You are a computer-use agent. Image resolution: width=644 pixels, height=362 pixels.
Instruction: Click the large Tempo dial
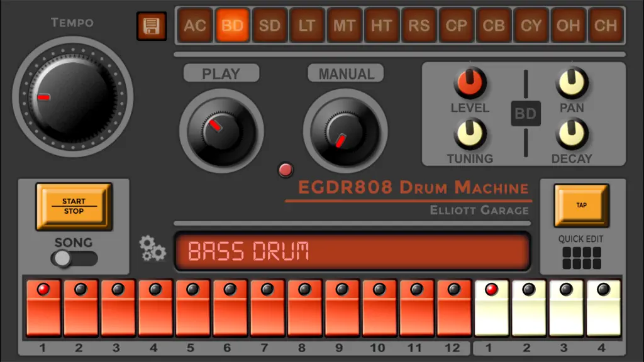coord(73,97)
